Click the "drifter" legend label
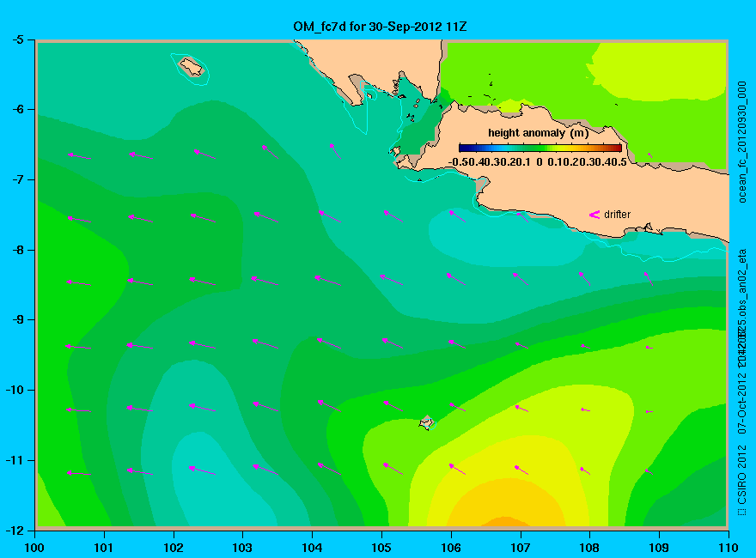The width and height of the screenshot is (756, 558). tap(617, 215)
